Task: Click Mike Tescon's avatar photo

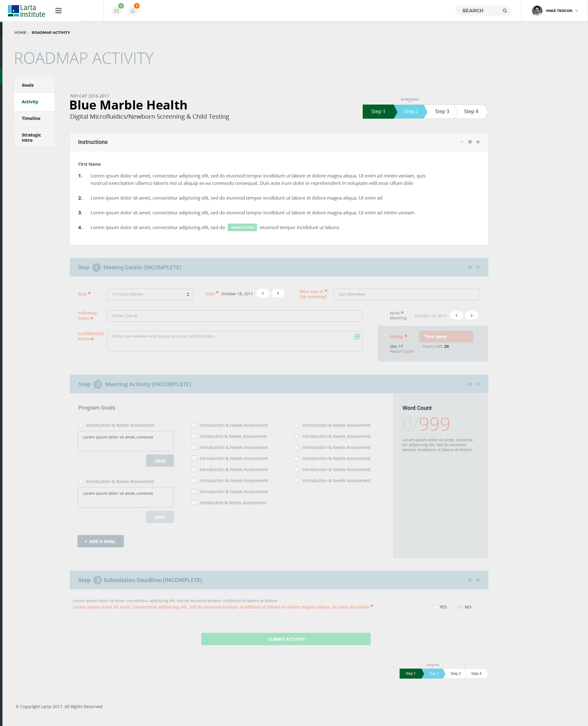Action: [537, 10]
